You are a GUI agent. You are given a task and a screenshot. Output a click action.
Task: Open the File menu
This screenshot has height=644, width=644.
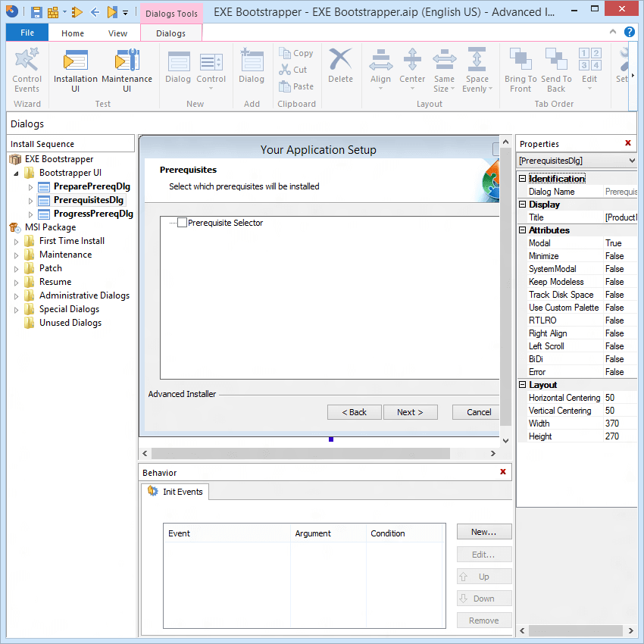coord(27,33)
